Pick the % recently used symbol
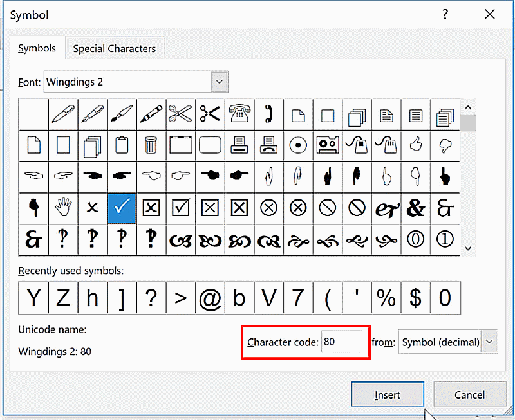 386,298
